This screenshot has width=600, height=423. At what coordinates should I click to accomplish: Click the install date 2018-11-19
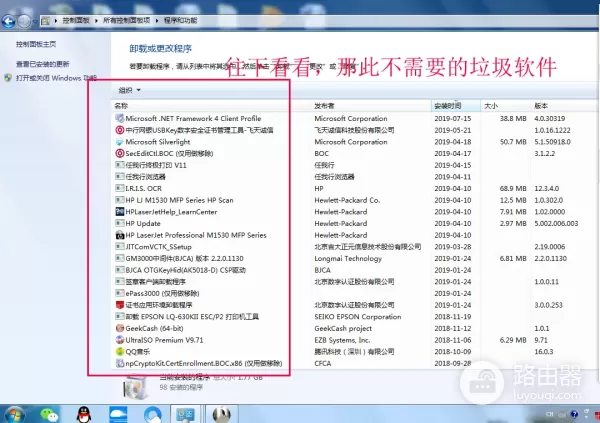point(453,317)
